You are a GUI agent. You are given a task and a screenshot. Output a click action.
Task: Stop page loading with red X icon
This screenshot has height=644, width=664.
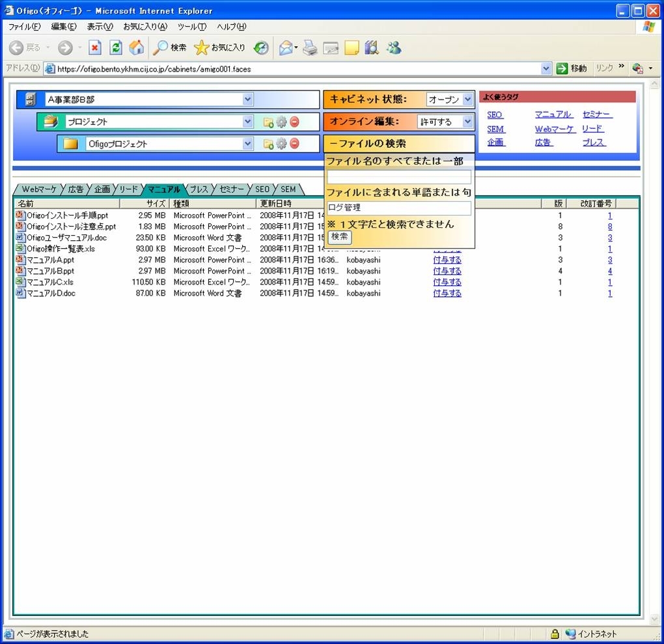tap(95, 48)
